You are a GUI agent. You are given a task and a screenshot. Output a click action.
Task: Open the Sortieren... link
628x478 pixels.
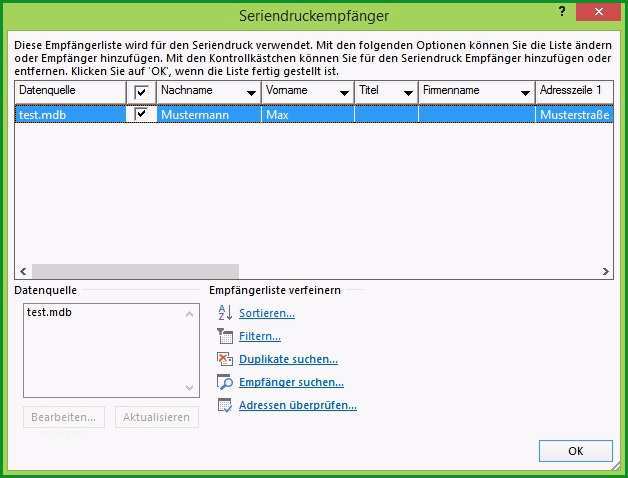tap(267, 313)
